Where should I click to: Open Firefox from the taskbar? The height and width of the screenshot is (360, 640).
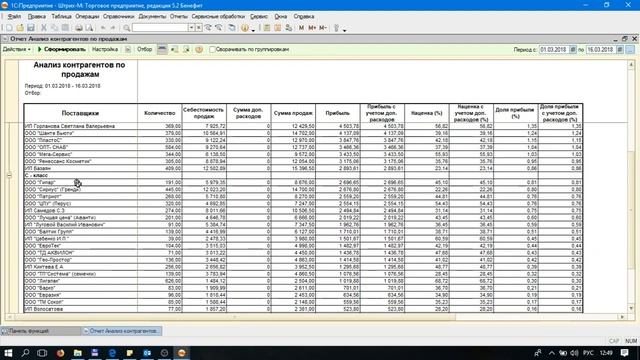(x=60, y=353)
